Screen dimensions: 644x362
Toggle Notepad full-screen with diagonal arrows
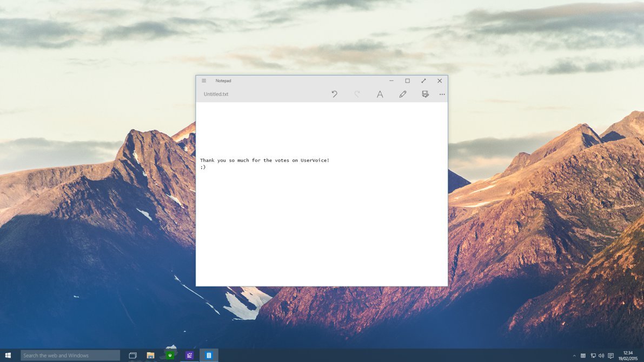pos(423,81)
